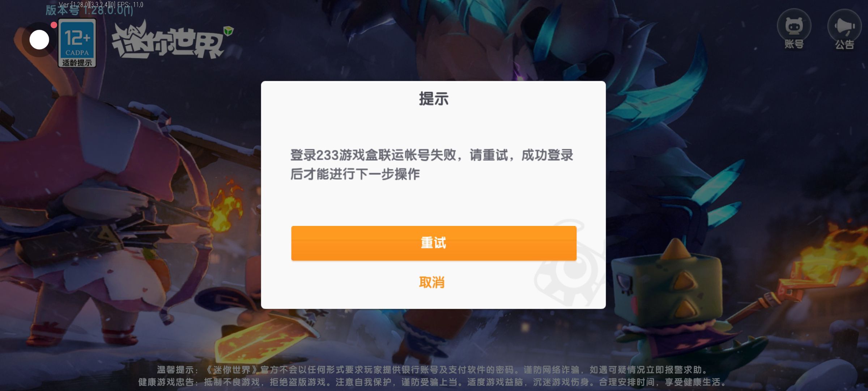868x391 pixels.
Task: Tap the 12+ CADPA age rating icon
Action: click(77, 43)
